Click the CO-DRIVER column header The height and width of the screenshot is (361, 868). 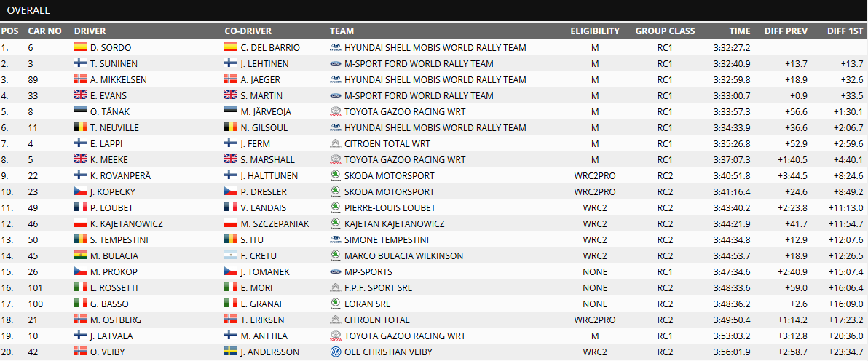tap(248, 31)
